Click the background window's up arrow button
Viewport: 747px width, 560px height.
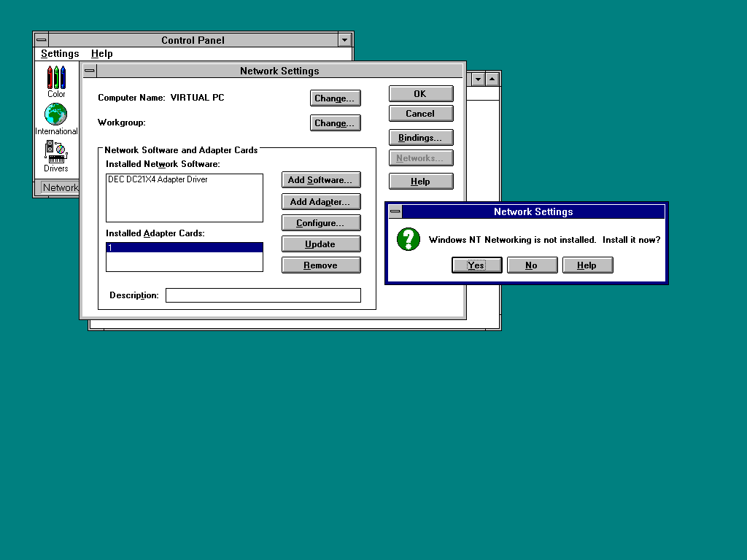492,79
